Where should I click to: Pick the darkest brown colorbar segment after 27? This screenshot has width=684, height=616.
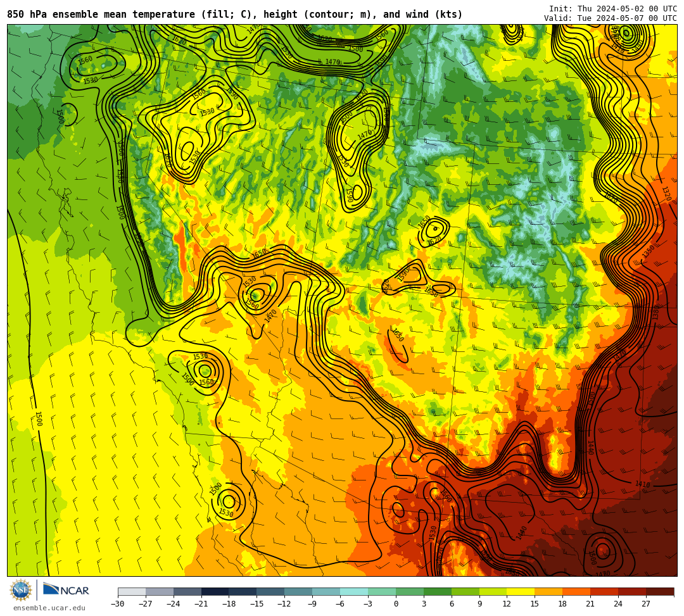coord(660,591)
